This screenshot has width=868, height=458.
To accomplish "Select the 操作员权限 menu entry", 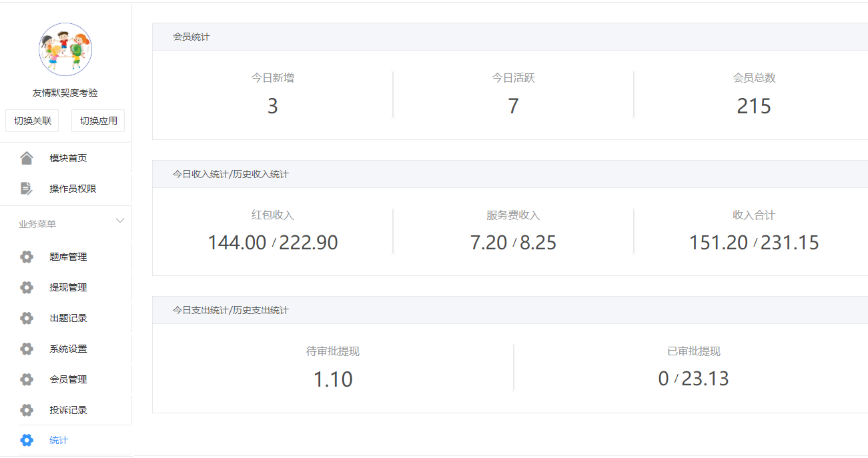I will 73,189.
